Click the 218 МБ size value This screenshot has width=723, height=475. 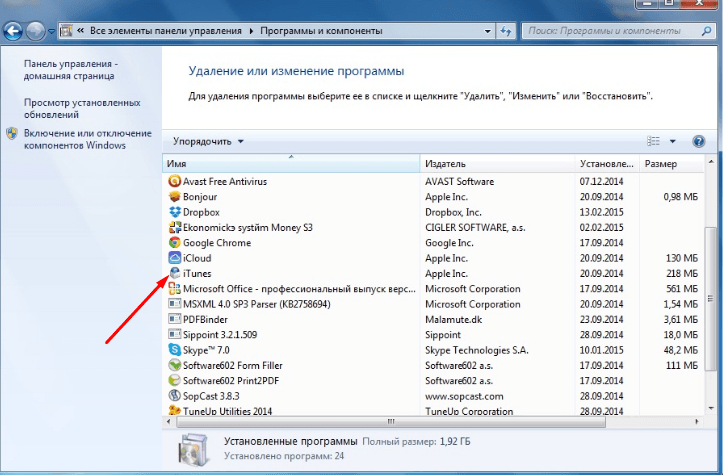click(682, 273)
